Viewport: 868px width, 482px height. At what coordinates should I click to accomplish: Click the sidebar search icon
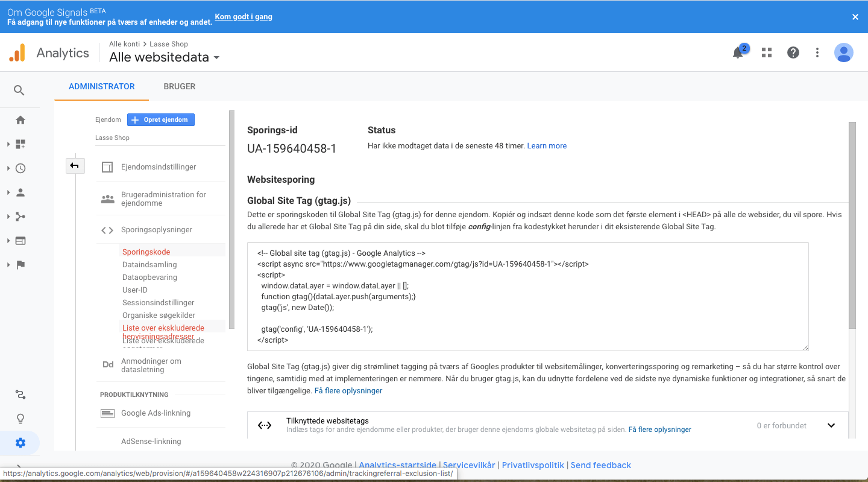[x=19, y=90]
